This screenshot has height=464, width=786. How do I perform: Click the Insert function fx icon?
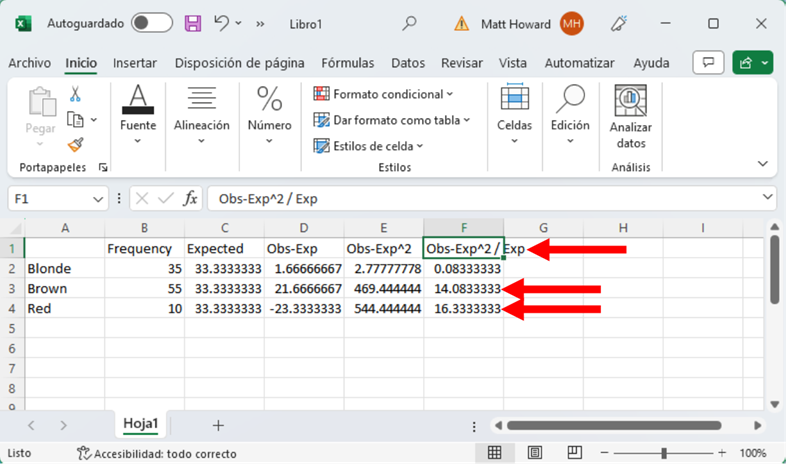click(x=190, y=199)
